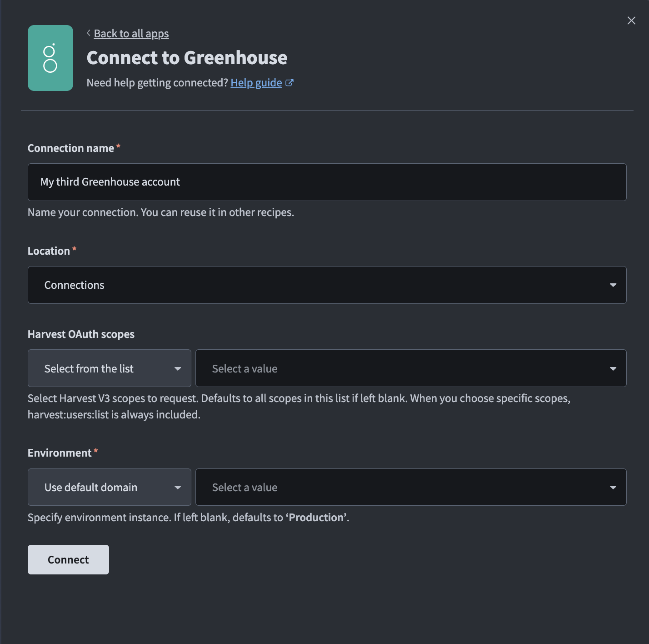
Task: Focus the Connection name text field
Action: tap(327, 182)
